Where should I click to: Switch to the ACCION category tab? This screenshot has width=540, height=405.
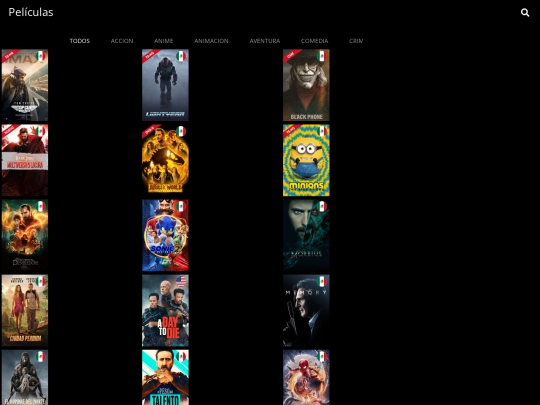[122, 41]
